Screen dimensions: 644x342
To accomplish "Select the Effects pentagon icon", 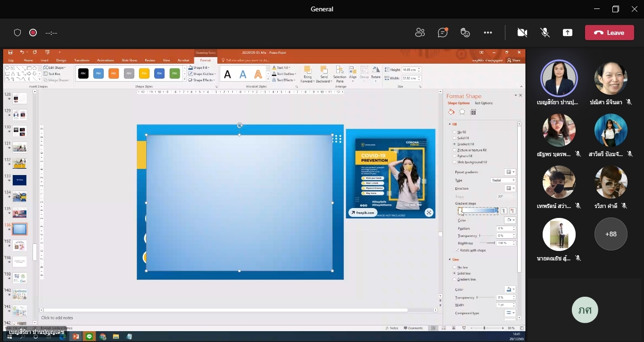I will [462, 112].
